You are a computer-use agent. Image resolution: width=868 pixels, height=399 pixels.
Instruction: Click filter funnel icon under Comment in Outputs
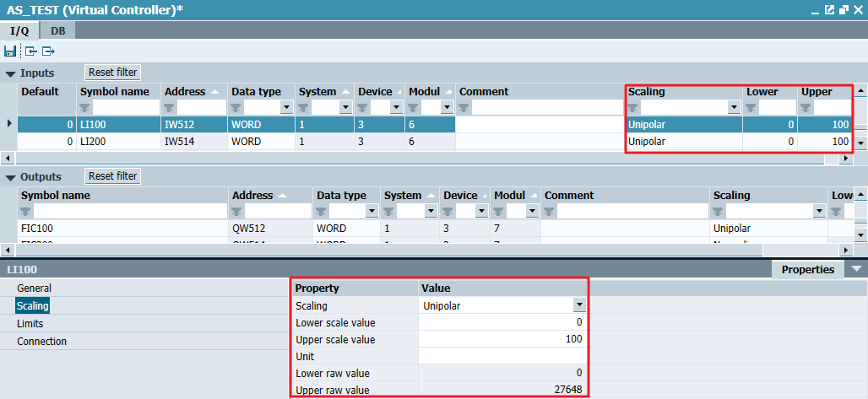[550, 211]
